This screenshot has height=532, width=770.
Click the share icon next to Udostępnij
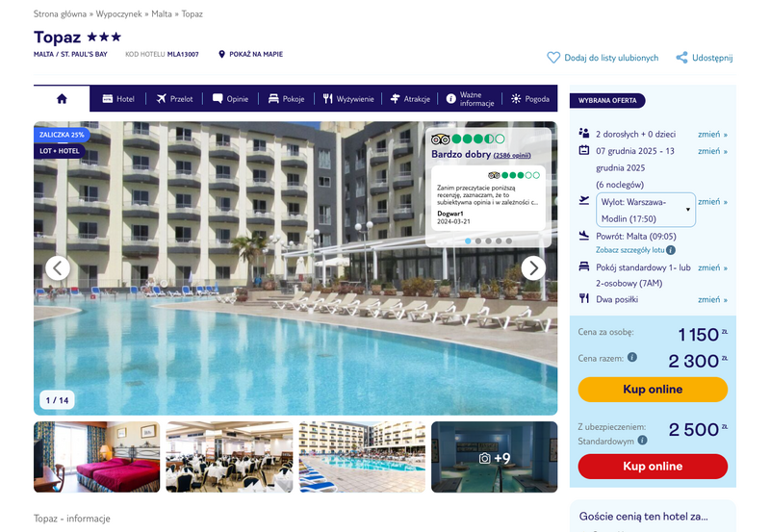(681, 58)
